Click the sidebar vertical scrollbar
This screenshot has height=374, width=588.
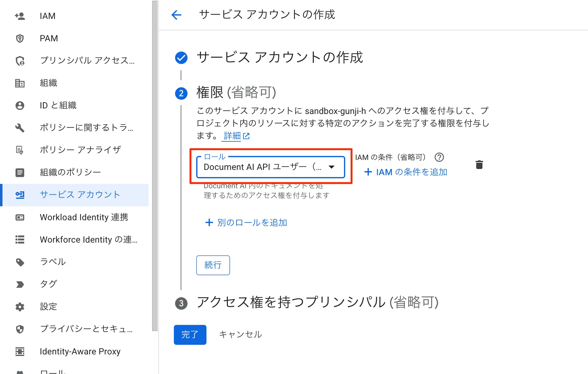click(155, 165)
